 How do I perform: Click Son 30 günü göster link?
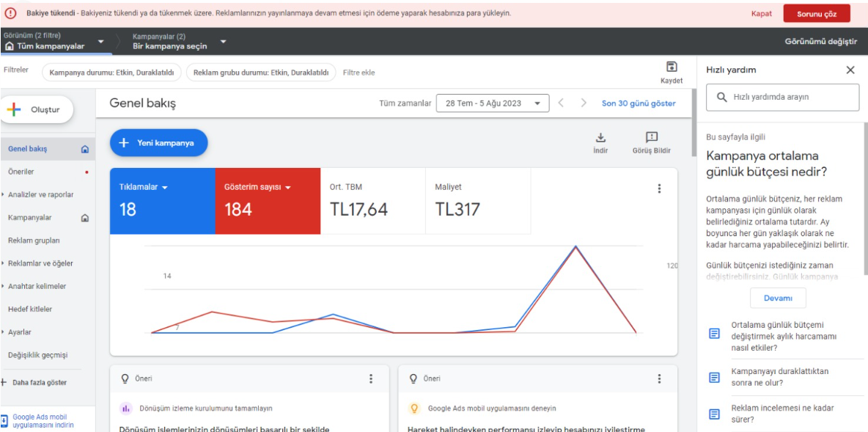(x=639, y=103)
